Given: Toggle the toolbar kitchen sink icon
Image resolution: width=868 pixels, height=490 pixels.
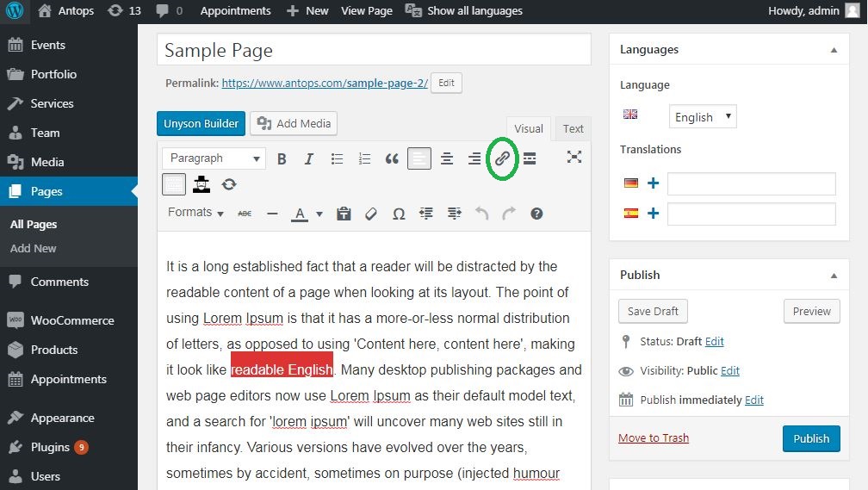Looking at the screenshot, I should click(174, 184).
